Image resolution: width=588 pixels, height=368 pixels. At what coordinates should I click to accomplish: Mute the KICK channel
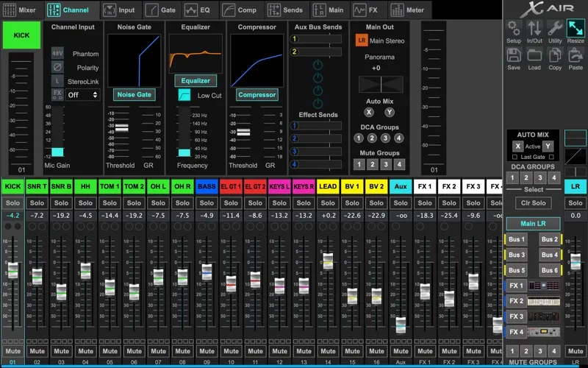click(12, 351)
